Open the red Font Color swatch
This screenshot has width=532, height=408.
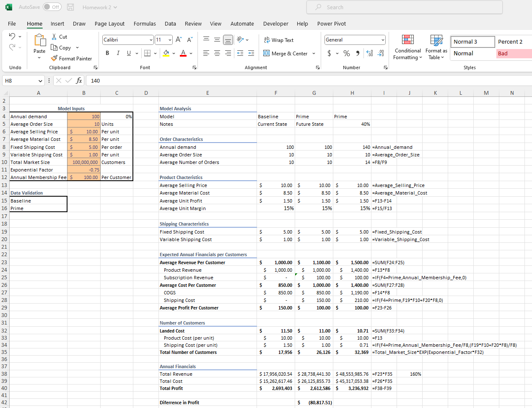pyautogui.click(x=183, y=53)
